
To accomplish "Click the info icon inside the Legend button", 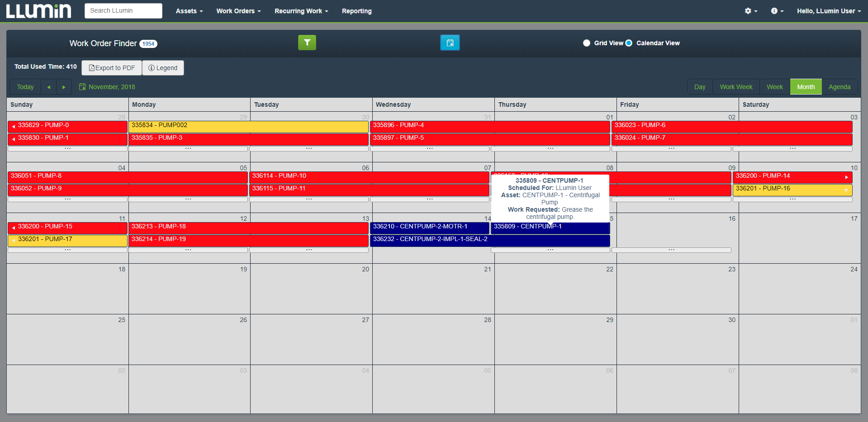I will [151, 68].
